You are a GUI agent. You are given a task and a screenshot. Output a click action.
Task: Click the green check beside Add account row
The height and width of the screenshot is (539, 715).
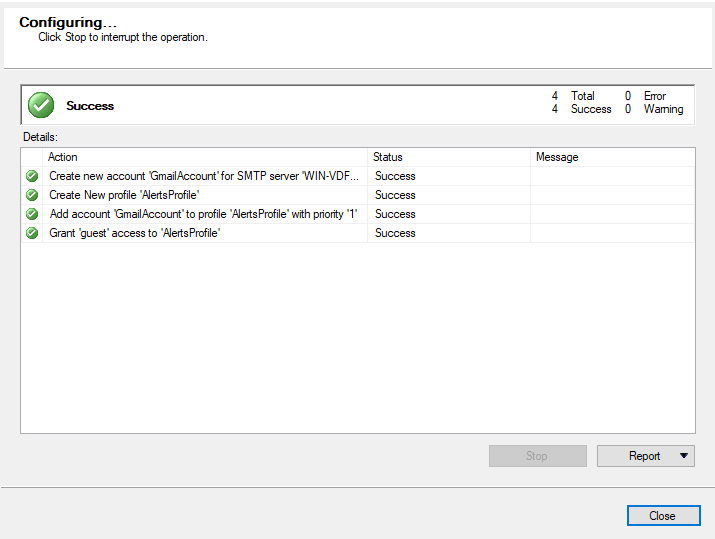[32, 214]
